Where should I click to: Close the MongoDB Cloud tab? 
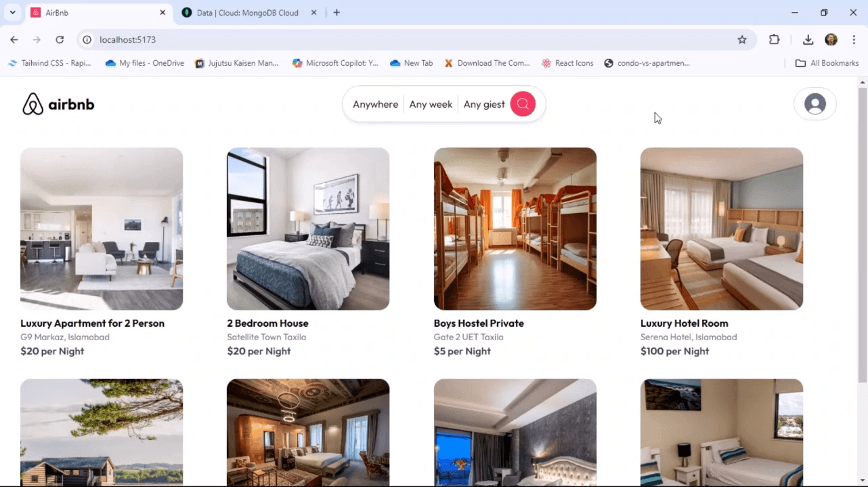coord(313,13)
